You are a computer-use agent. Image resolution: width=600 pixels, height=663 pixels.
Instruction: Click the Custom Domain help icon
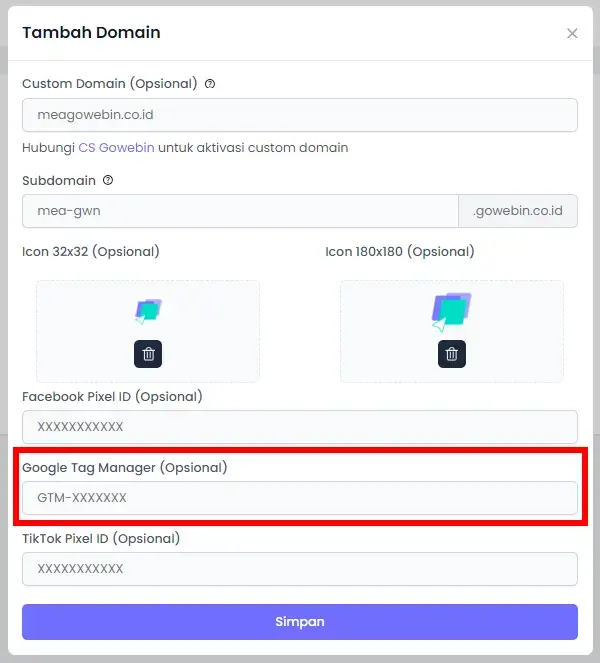210,84
